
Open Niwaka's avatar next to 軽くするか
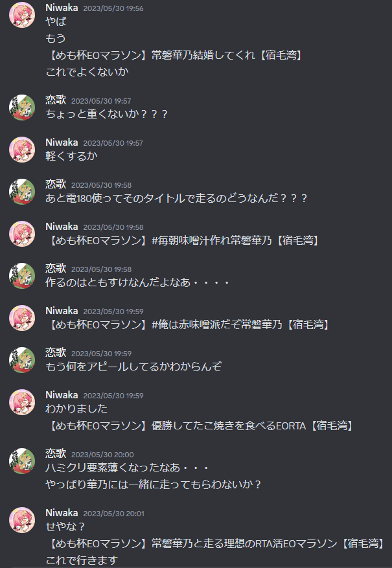[x=22, y=150]
